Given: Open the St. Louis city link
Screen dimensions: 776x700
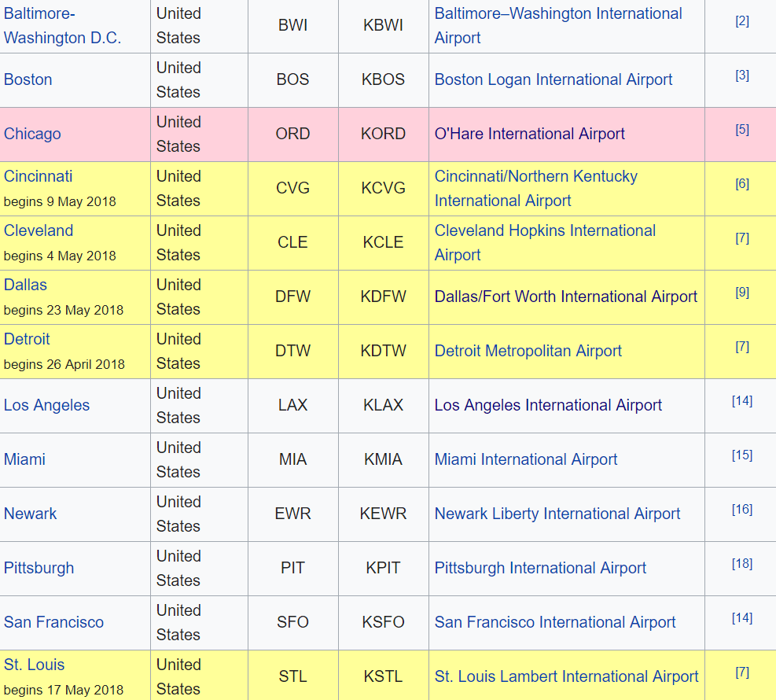Looking at the screenshot, I should point(34,665).
